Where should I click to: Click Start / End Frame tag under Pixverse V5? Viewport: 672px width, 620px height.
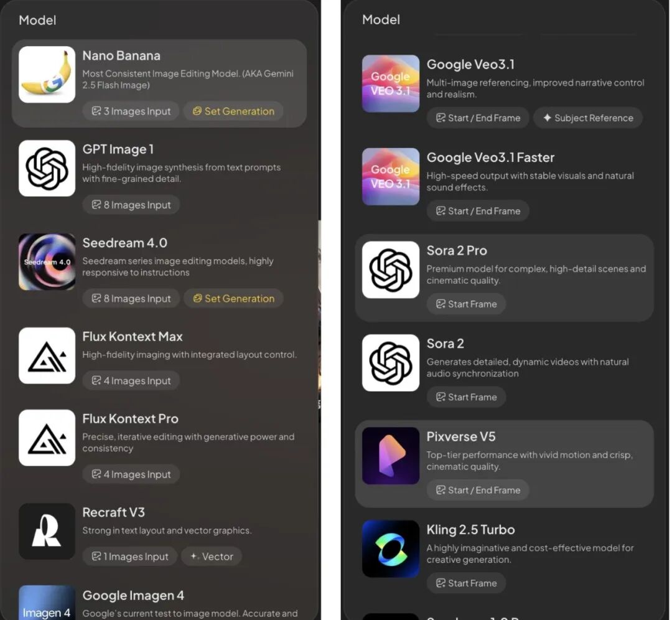click(478, 490)
